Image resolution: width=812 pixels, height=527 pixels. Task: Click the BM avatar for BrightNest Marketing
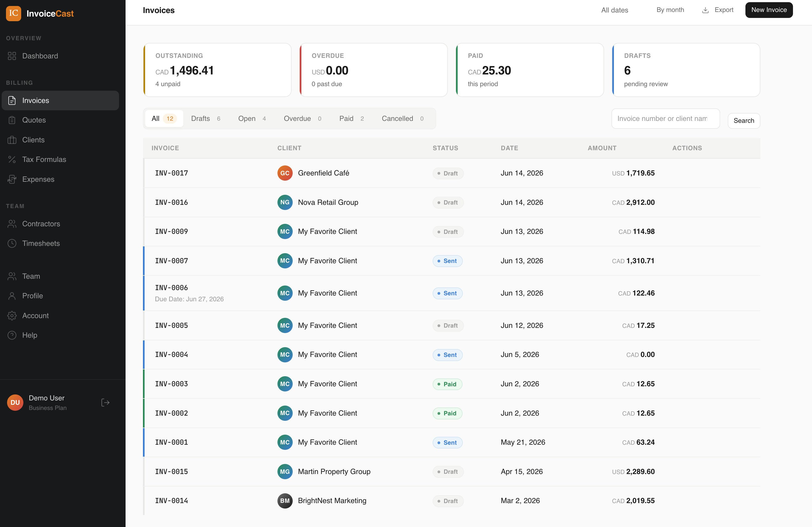tap(285, 501)
